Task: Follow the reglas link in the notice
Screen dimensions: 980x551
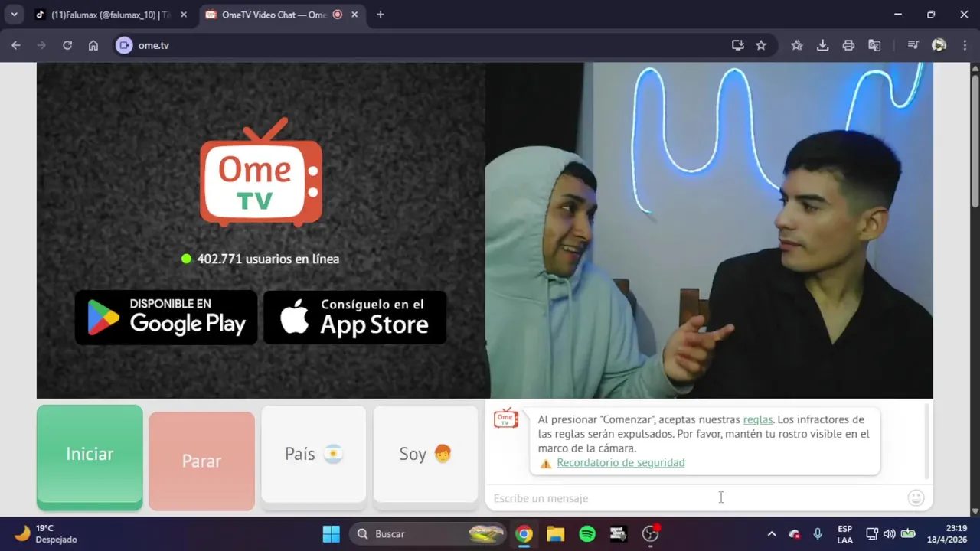Action: [x=758, y=419]
